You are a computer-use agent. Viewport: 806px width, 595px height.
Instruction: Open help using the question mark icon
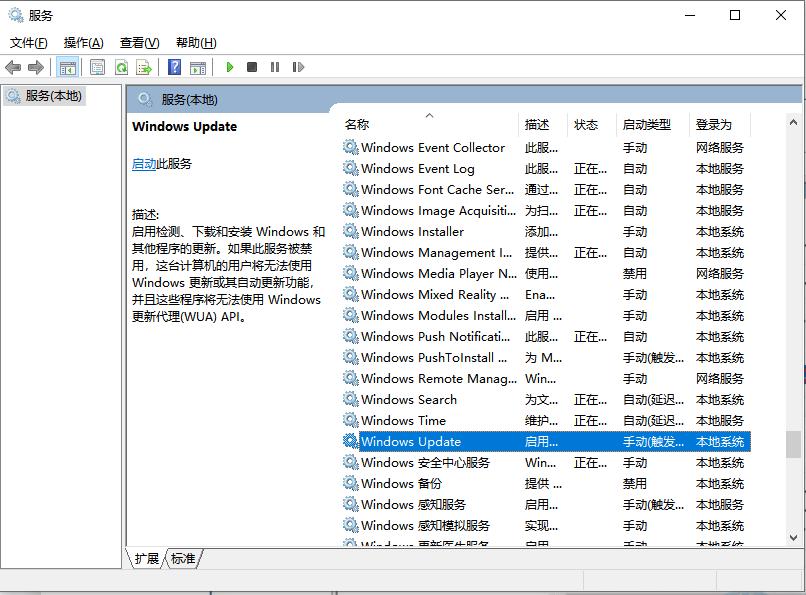click(172, 67)
